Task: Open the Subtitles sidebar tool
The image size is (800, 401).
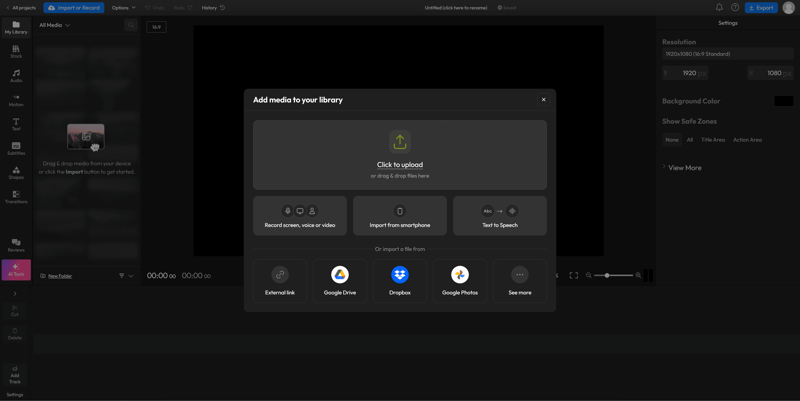Action: click(x=16, y=149)
